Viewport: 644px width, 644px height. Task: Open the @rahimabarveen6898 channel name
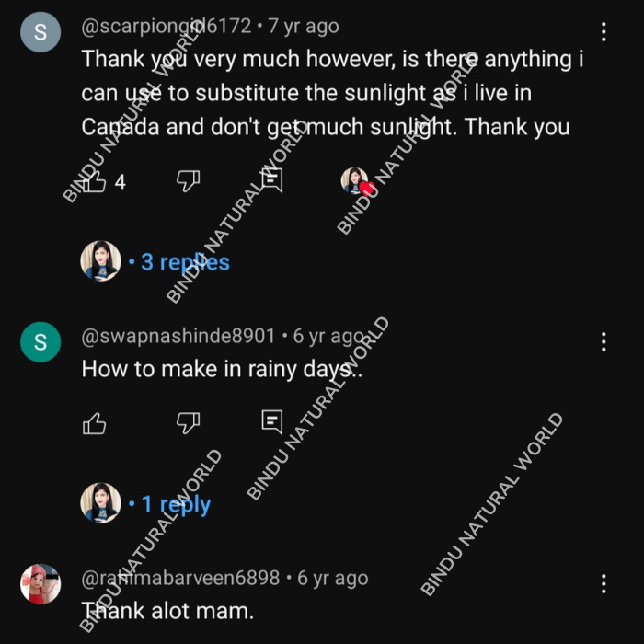(180, 578)
